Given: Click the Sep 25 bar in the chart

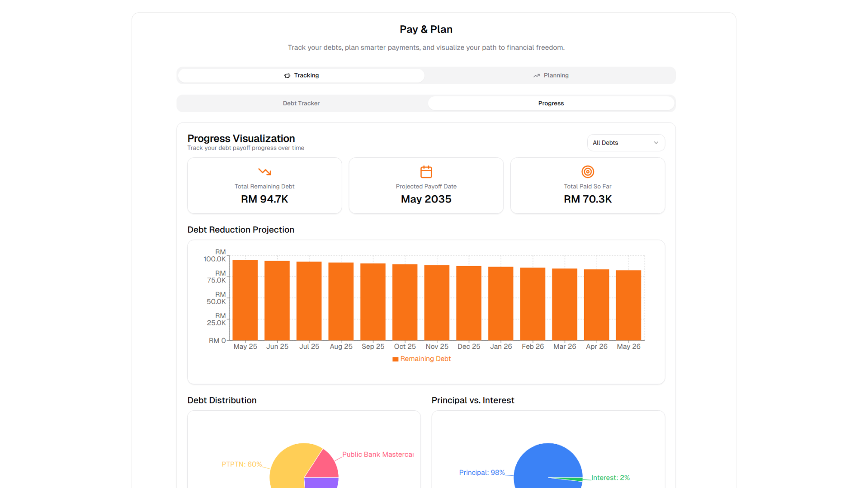Looking at the screenshot, I should coord(373,302).
